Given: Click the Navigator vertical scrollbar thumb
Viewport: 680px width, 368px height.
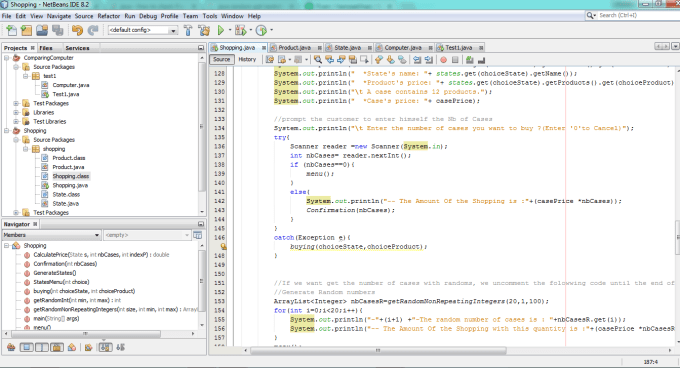Looking at the screenshot, I should point(202,281).
